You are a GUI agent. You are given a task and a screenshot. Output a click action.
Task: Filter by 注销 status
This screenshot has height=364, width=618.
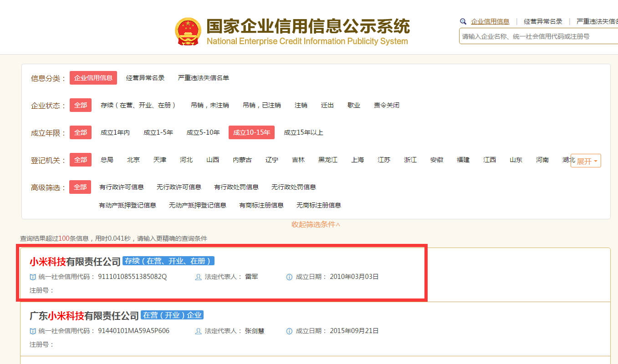coord(301,105)
